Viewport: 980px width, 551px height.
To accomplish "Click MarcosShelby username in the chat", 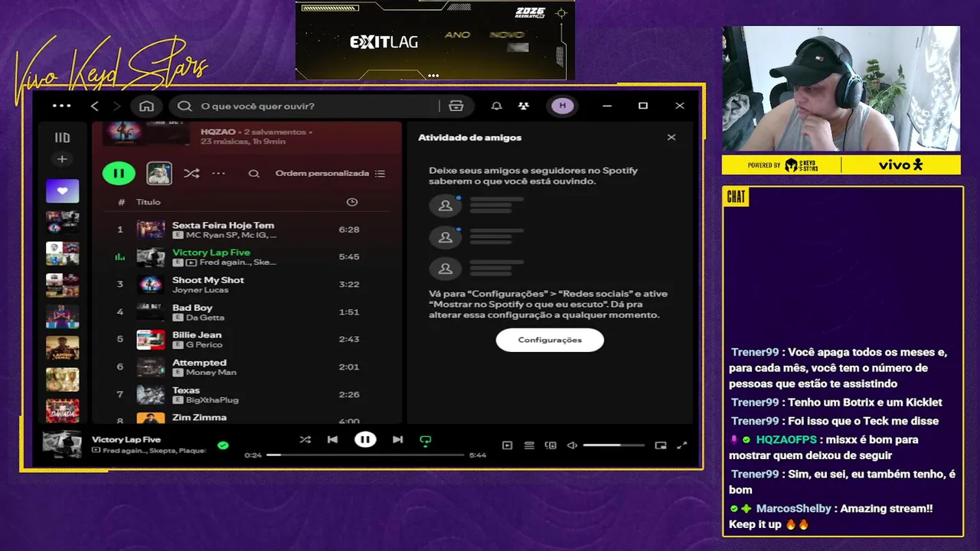I will click(x=794, y=509).
